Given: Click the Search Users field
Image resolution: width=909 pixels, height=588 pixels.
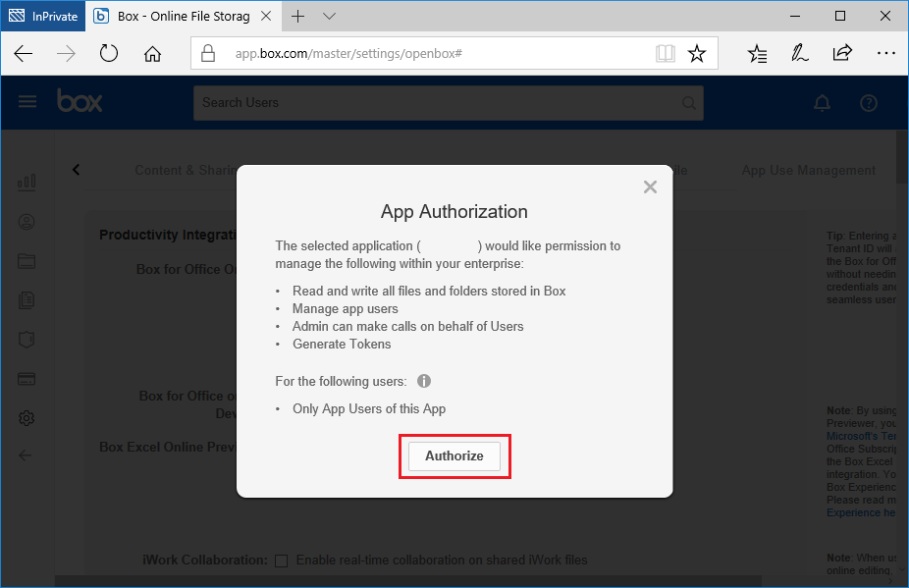Looking at the screenshot, I should pyautogui.click(x=449, y=103).
